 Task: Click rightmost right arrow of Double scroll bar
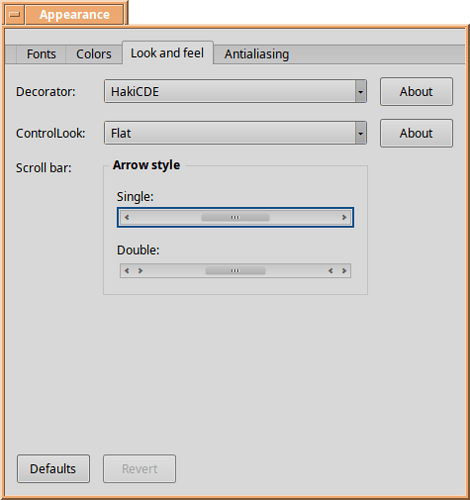pos(344,271)
